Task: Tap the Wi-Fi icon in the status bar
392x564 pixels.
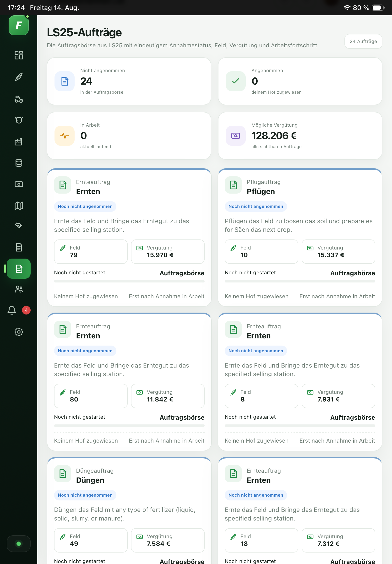Action: (x=347, y=8)
